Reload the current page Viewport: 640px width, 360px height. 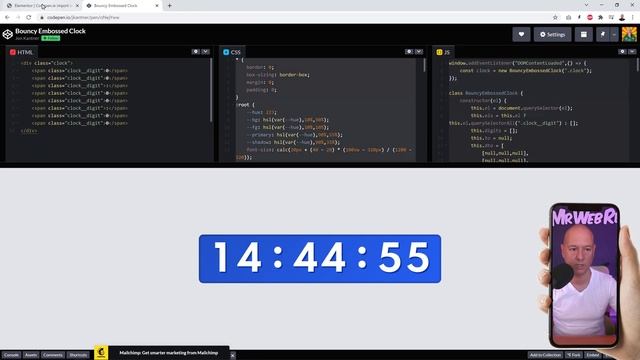click(29, 18)
